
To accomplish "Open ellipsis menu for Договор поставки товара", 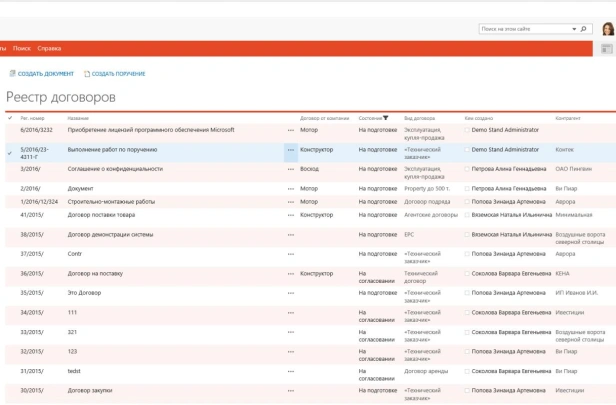I will point(291,215).
